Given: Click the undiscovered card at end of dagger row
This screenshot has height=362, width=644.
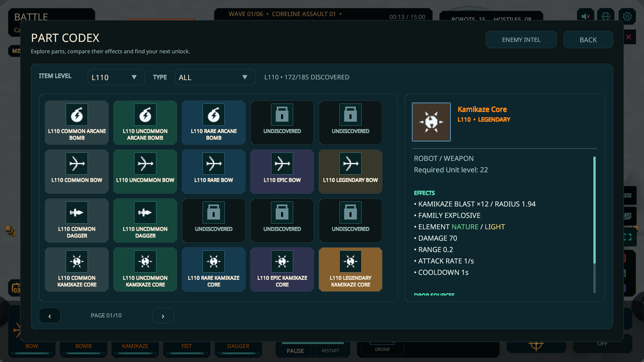Looking at the screenshot, I should [x=351, y=221].
